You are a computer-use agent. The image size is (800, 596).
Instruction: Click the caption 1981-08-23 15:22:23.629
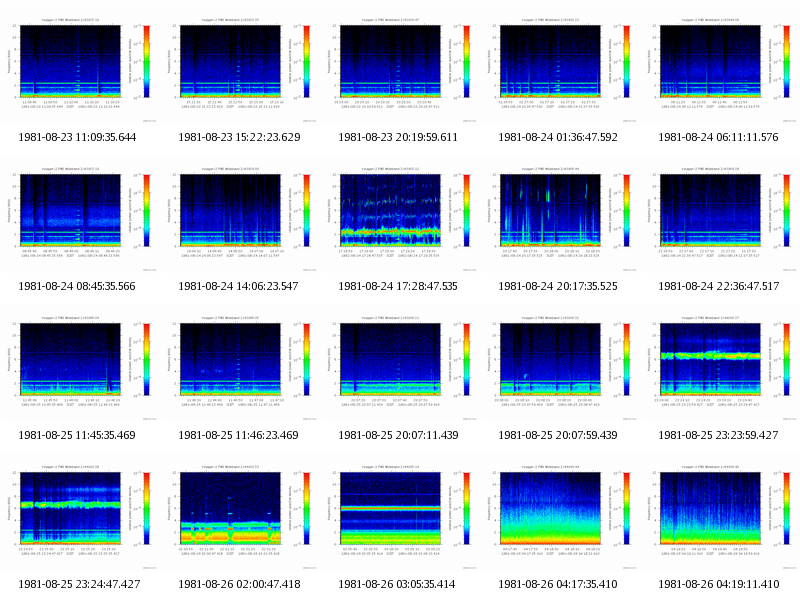click(x=239, y=137)
